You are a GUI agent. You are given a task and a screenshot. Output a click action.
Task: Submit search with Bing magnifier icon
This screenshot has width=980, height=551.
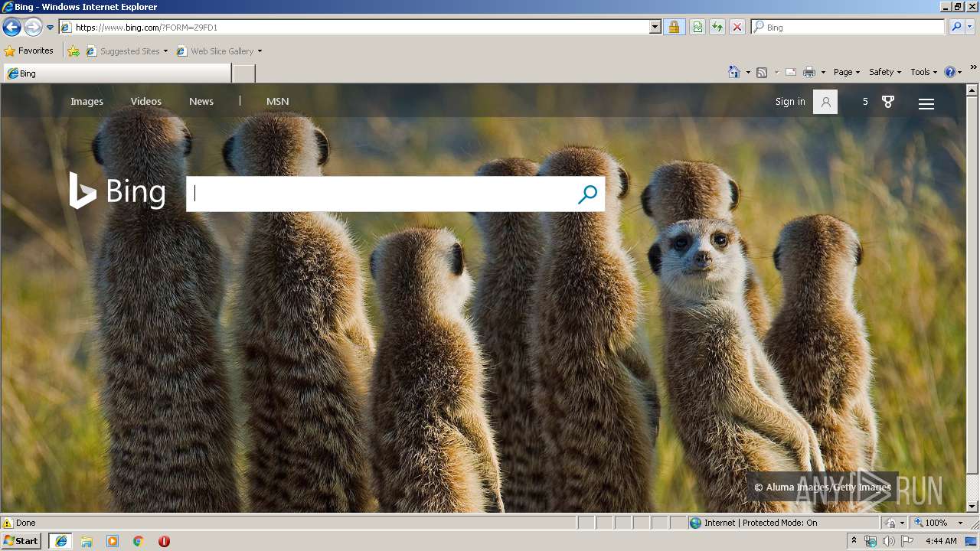click(587, 194)
